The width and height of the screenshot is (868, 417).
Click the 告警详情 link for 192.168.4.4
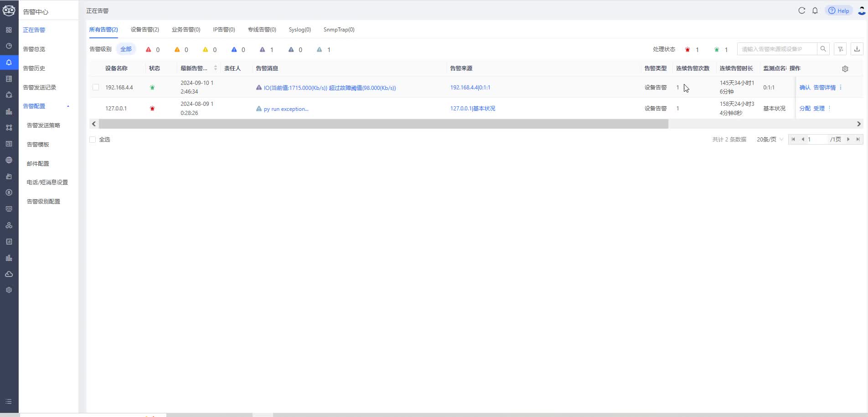click(x=824, y=88)
